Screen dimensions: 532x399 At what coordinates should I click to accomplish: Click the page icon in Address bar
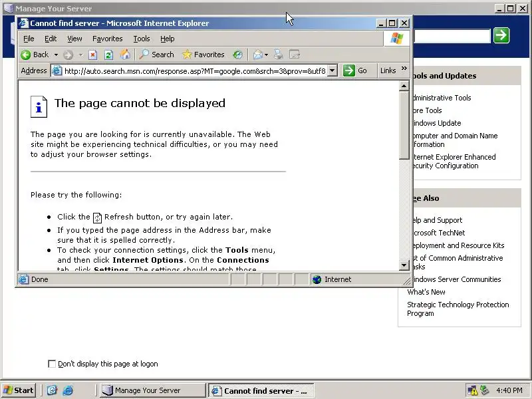(57, 70)
